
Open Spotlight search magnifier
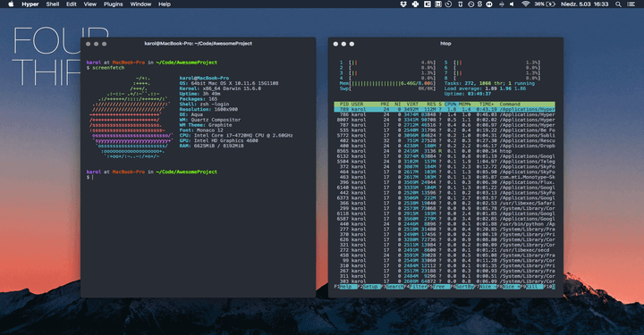[x=618, y=4]
